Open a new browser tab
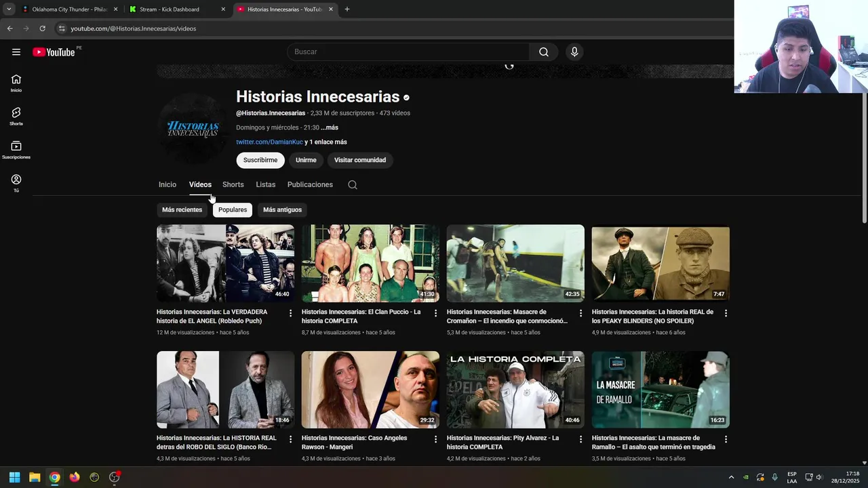 pyautogui.click(x=347, y=9)
